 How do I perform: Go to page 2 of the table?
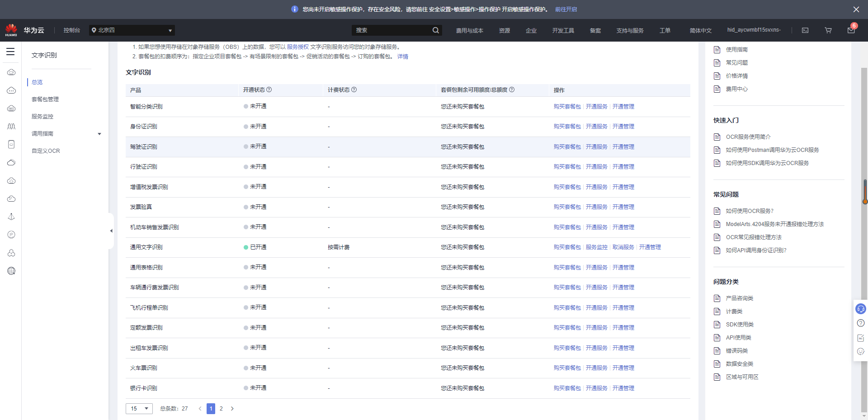click(x=221, y=409)
